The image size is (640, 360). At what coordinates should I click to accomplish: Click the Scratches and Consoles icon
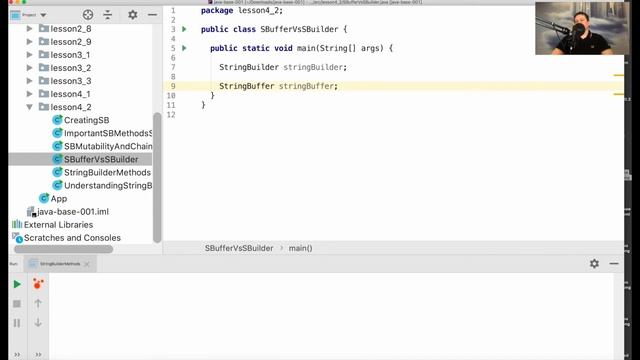point(17,237)
